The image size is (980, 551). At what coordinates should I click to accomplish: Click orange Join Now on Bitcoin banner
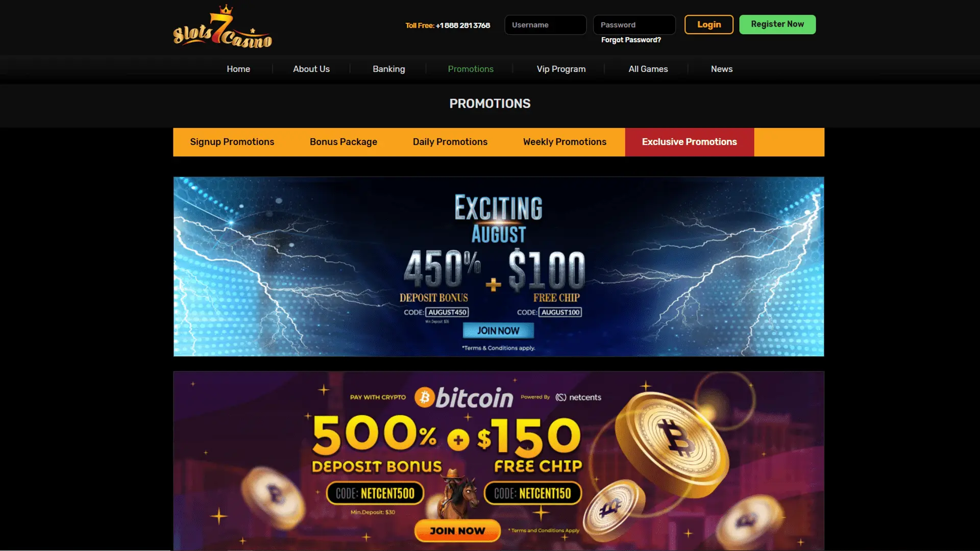click(x=457, y=531)
